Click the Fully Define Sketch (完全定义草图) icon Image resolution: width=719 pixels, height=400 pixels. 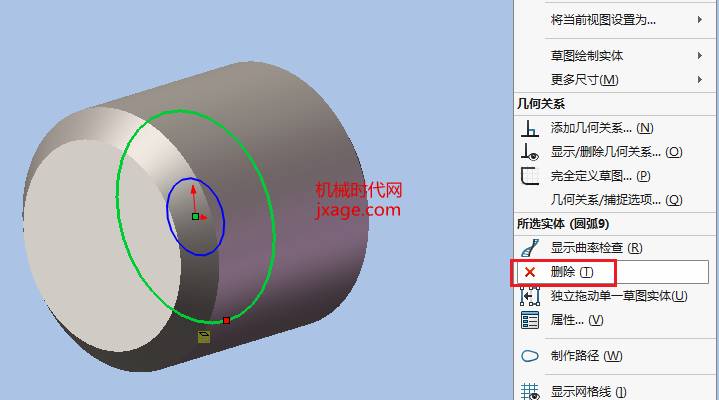click(530, 176)
